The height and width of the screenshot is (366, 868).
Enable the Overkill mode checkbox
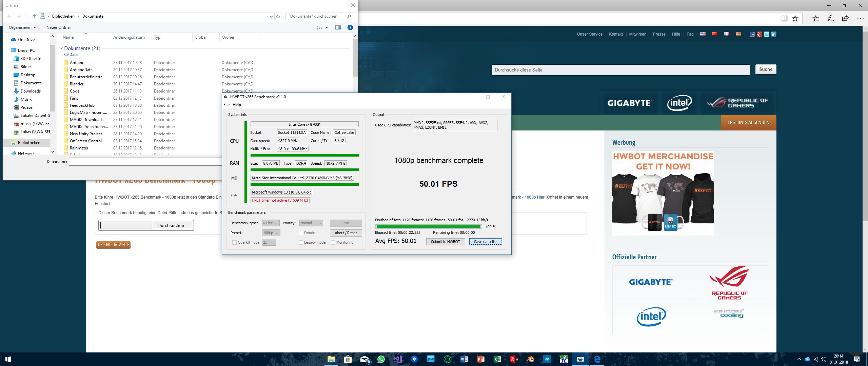(234, 242)
